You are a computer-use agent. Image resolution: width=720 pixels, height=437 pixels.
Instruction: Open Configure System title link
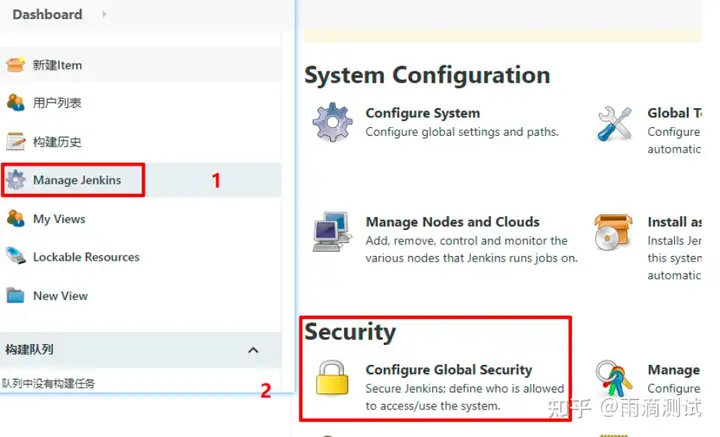422,113
